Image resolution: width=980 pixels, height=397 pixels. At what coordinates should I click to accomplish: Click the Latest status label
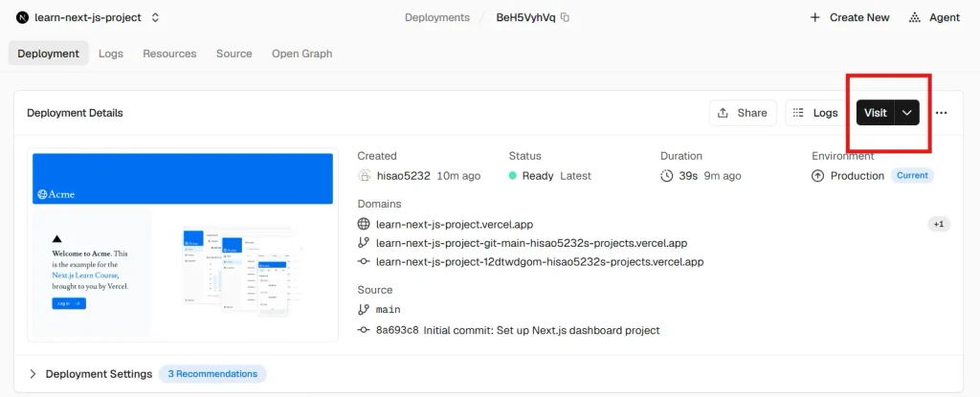click(x=575, y=176)
